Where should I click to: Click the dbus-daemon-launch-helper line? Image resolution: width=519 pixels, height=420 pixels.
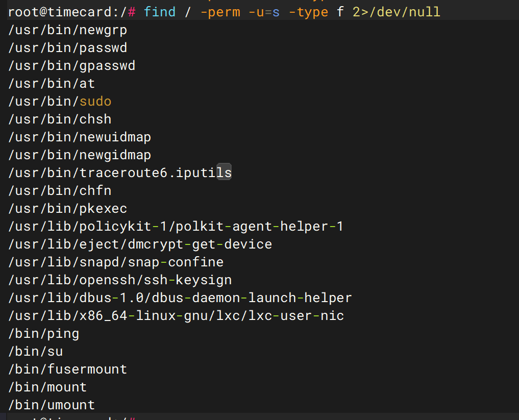point(180,298)
